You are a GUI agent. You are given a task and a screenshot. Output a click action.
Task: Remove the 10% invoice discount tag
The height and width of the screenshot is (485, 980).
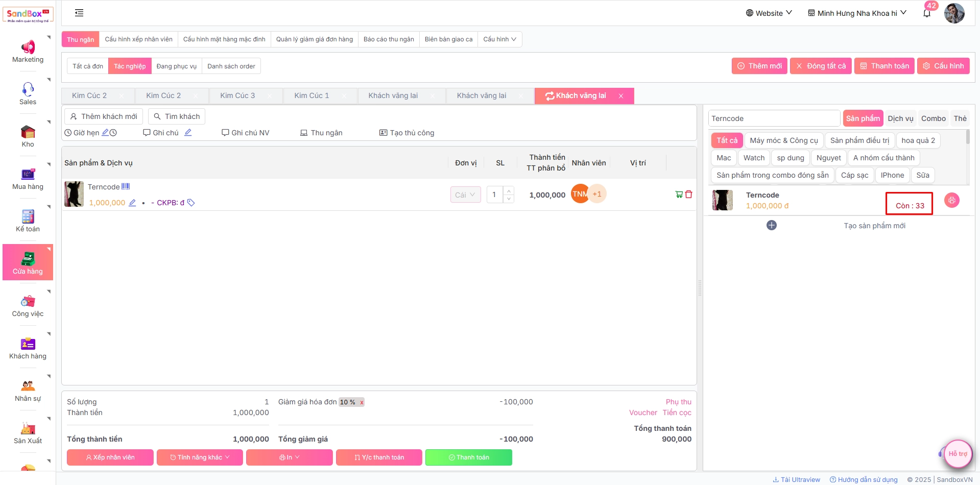[x=362, y=402]
